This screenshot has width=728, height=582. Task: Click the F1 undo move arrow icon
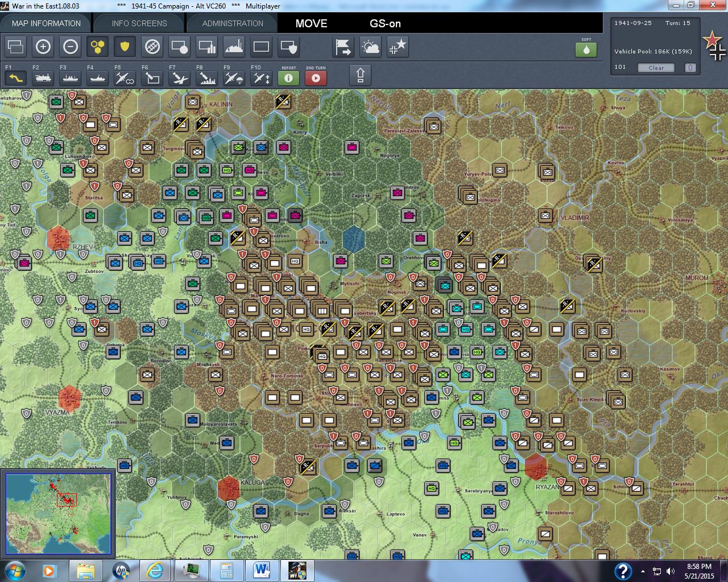point(15,78)
